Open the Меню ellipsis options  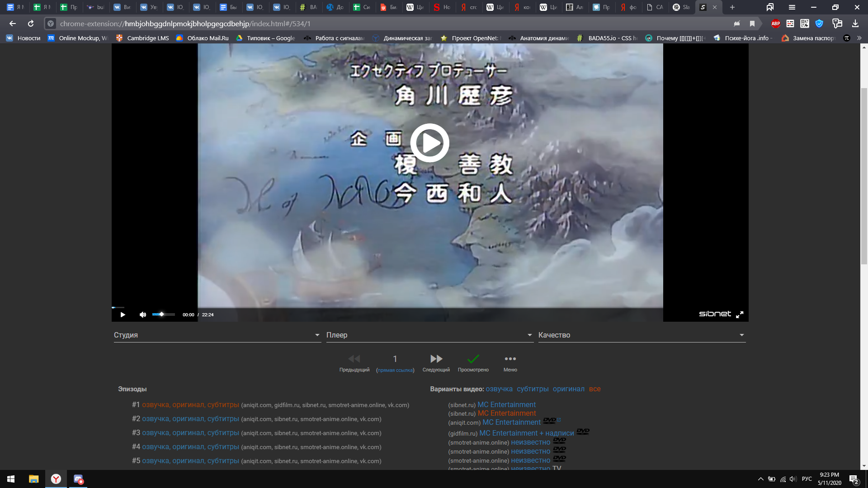click(510, 359)
